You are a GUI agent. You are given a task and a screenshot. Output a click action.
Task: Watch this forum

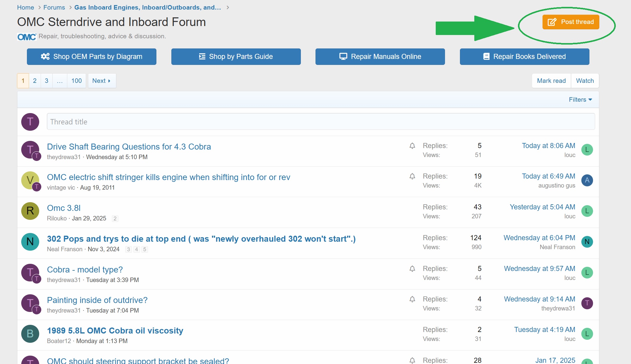585,81
